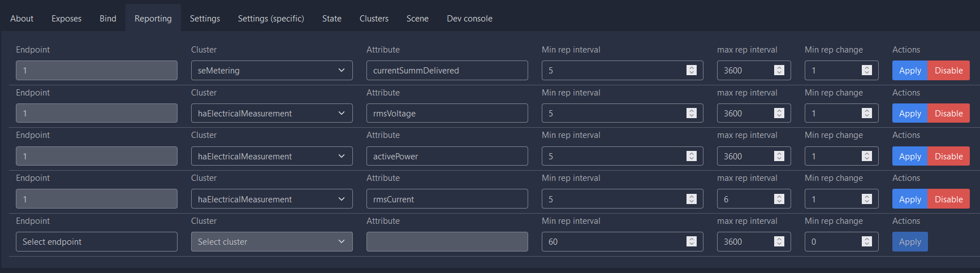Disable reporting for activePower

(x=948, y=156)
